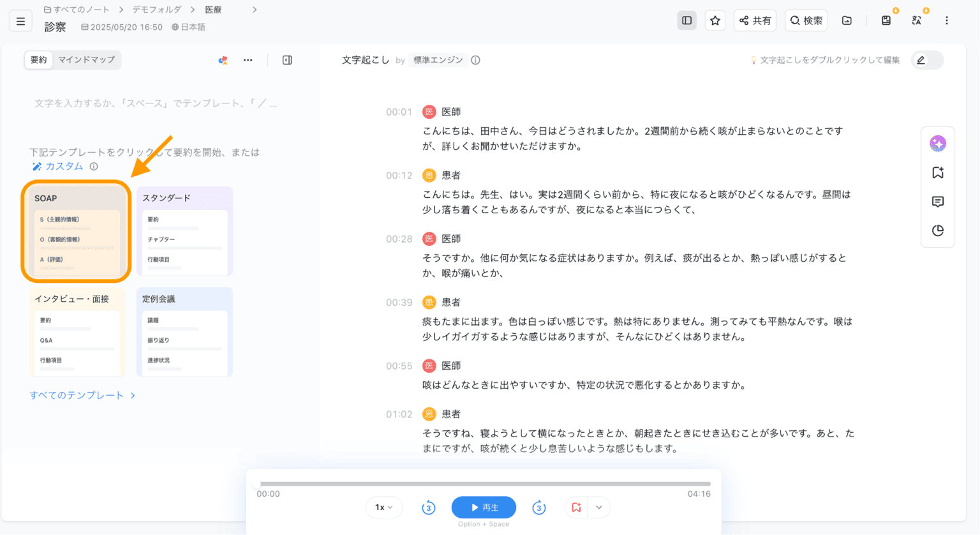This screenshot has height=535, width=980.
Task: Jump to timestamp 00:28
Action: click(x=399, y=239)
